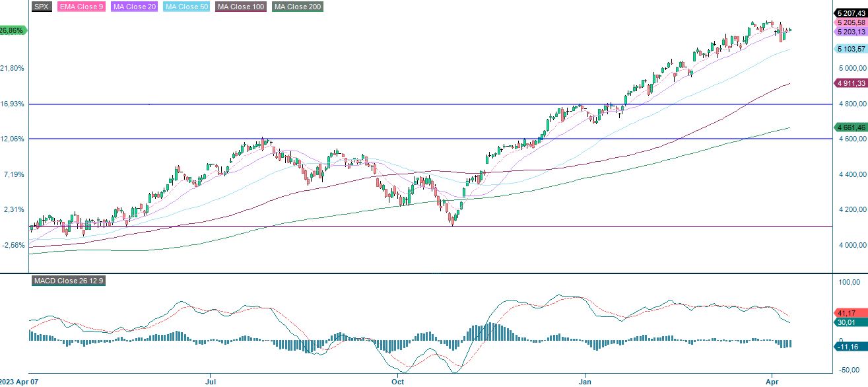Select the blue horizontal line at 4 600
Screen dimensions: 868x387
(x=429, y=139)
